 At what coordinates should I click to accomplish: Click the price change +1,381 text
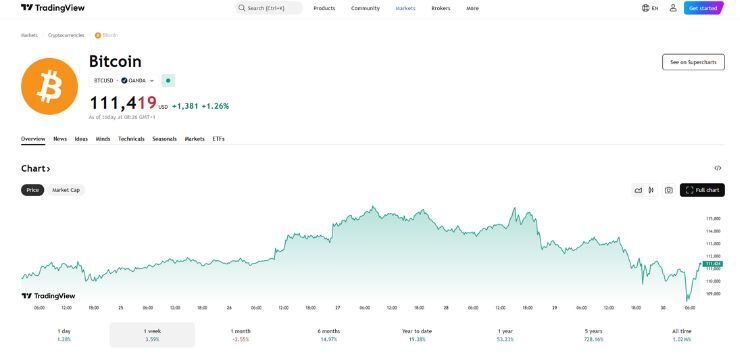tap(185, 106)
